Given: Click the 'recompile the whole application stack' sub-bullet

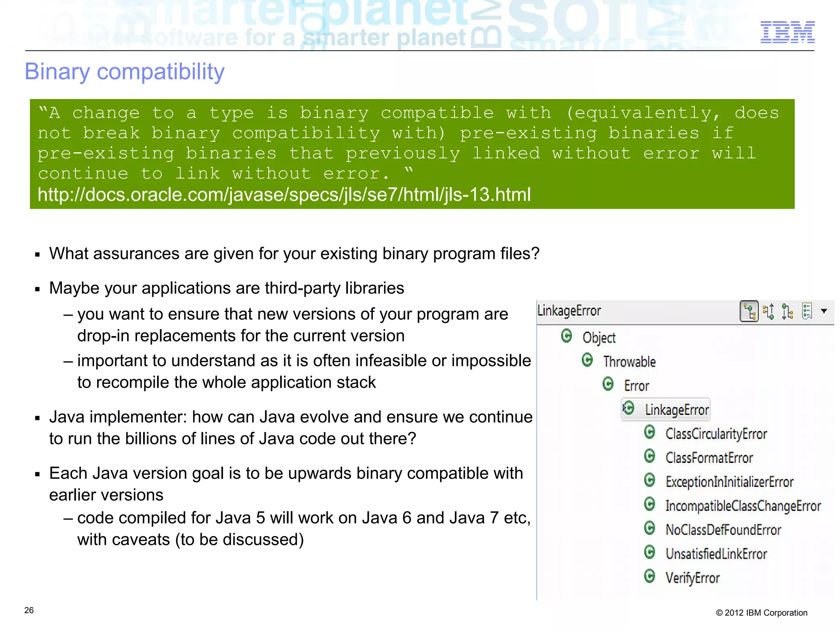Looking at the screenshot, I should tap(297, 371).
